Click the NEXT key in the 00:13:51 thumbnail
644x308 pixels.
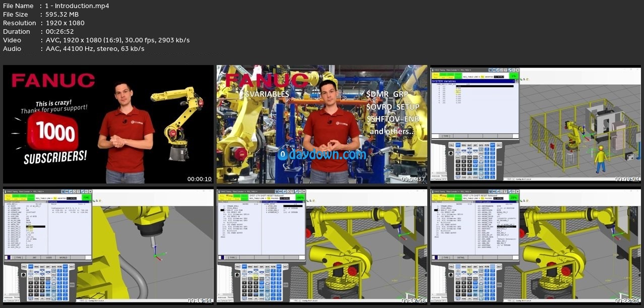(72, 267)
